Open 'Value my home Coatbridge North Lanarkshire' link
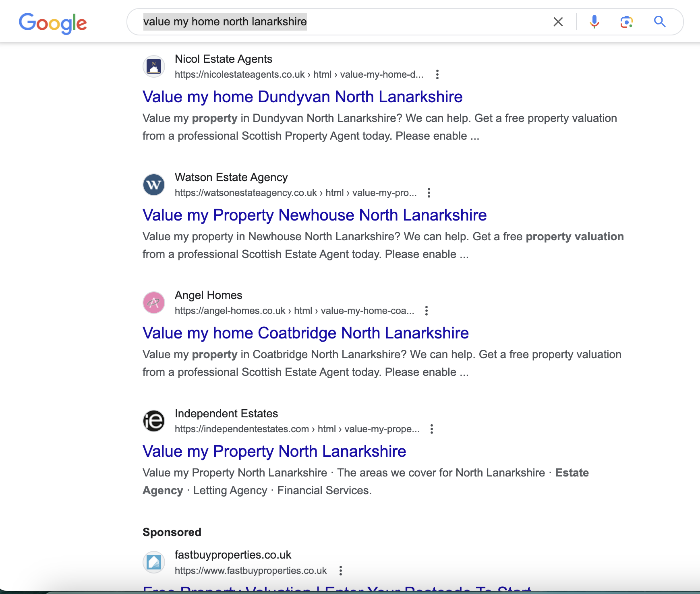 coord(305,333)
